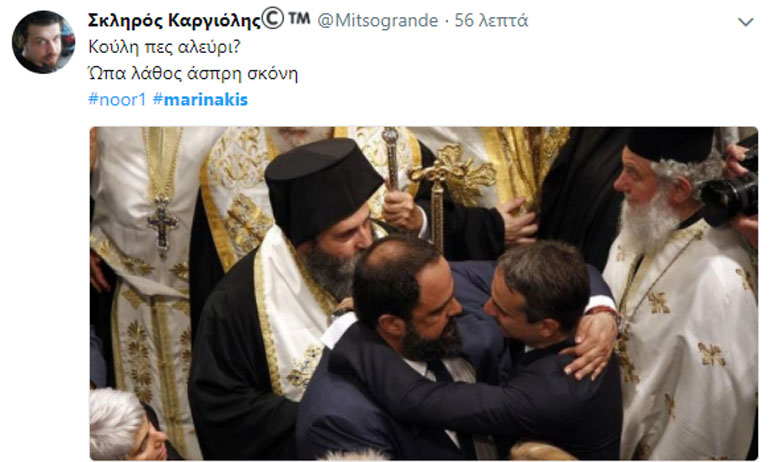The image size is (770, 462).
Task: Open the tweet via the 56 λεπτά timestamp
Action: click(491, 21)
